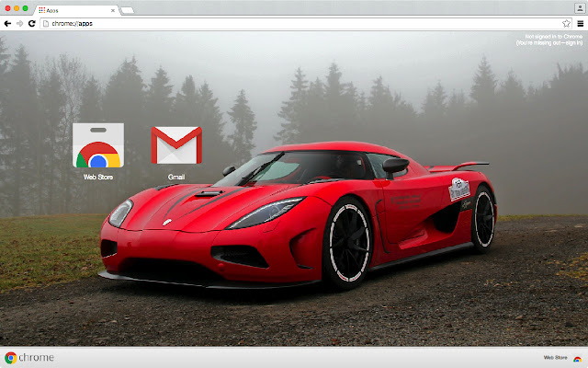Click the Web Store label under the icon
Viewport: 588px width, 368px height.
coord(98,177)
